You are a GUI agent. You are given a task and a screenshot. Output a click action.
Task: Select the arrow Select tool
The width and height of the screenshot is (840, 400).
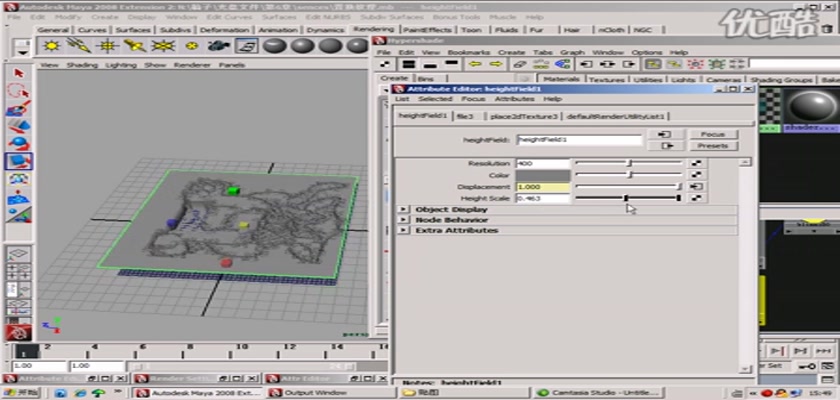pyautogui.click(x=17, y=73)
